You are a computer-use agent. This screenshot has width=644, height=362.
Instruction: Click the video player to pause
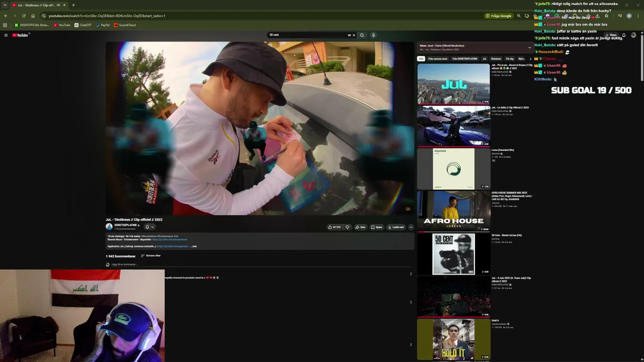coord(260,129)
